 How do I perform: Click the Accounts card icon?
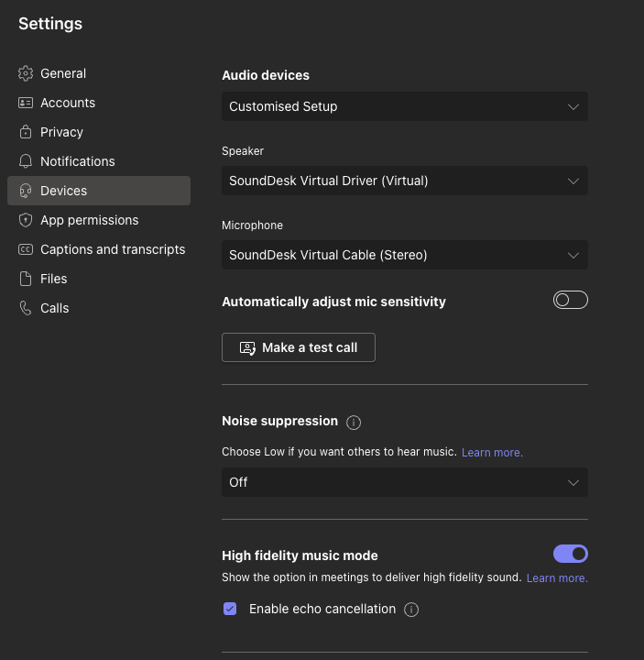(x=26, y=103)
